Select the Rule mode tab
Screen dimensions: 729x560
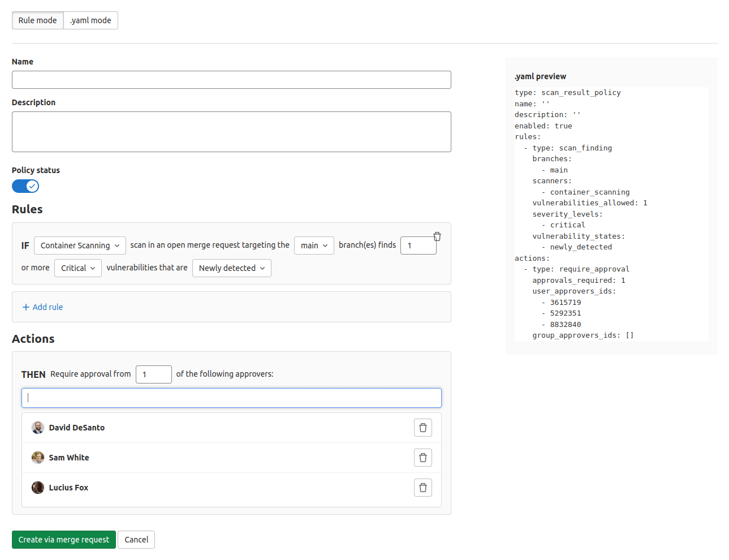pos(38,20)
